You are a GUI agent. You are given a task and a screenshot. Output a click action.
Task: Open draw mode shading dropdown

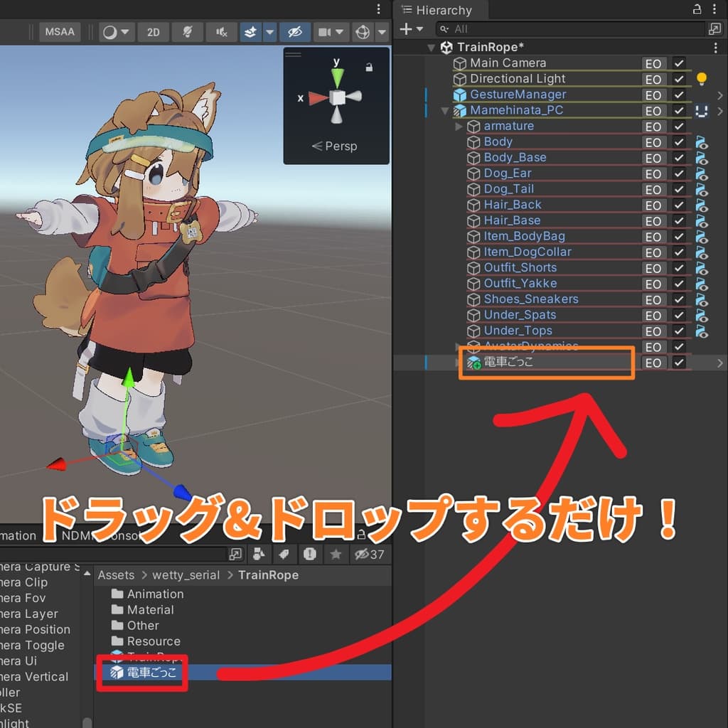[x=116, y=32]
